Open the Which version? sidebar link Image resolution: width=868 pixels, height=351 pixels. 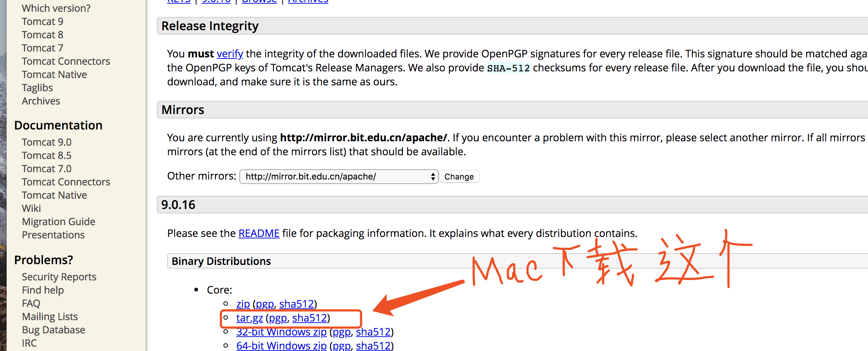[x=56, y=8]
